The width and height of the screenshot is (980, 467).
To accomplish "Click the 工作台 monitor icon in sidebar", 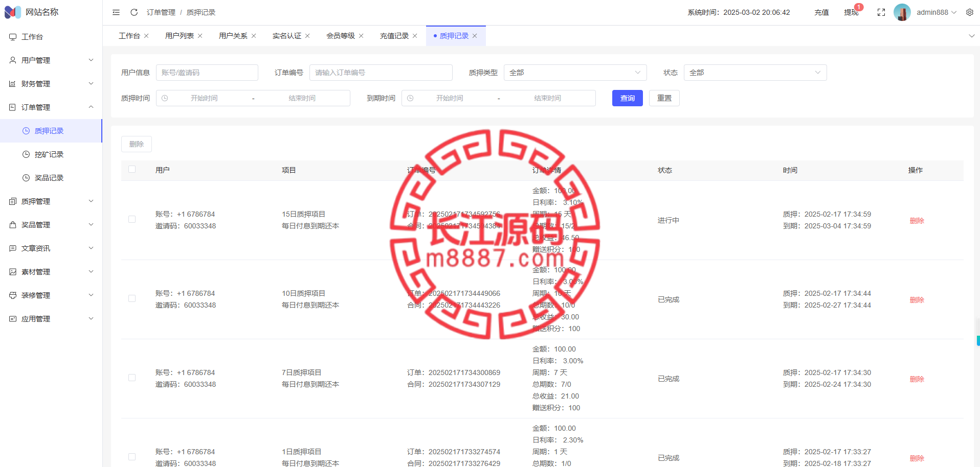I will click(13, 37).
